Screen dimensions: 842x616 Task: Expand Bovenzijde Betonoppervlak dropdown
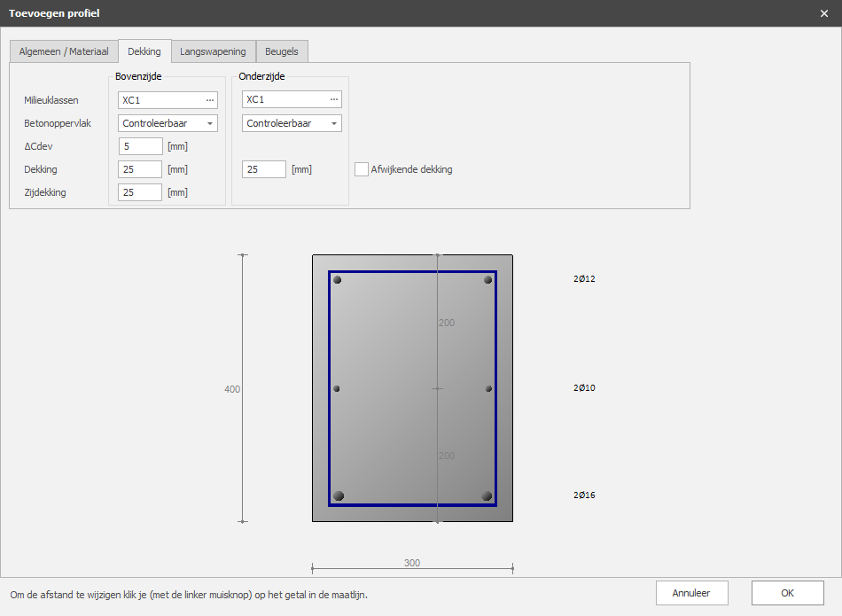click(210, 123)
